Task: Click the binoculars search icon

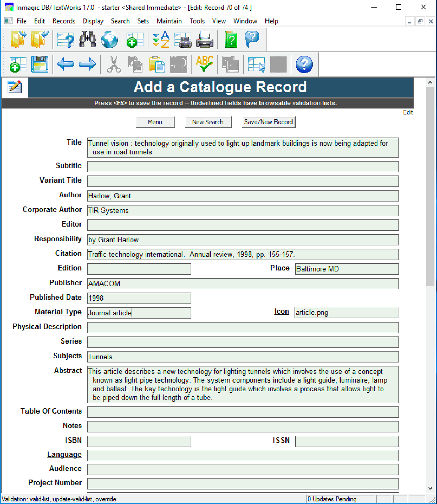Action: point(87,40)
